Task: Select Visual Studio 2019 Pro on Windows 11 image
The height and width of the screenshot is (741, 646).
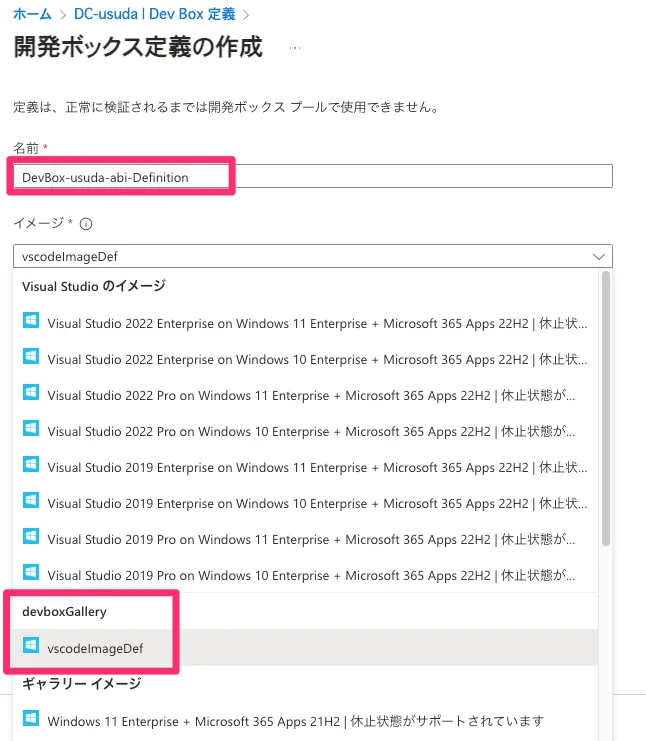Action: (x=305, y=539)
